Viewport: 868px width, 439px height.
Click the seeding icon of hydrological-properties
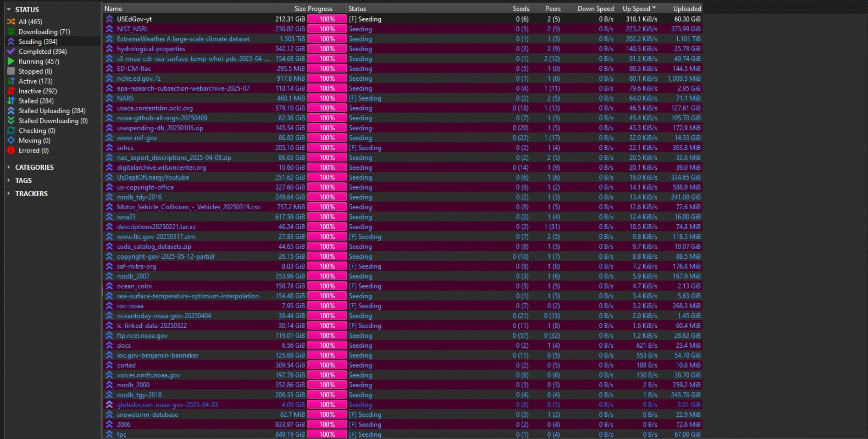pyautogui.click(x=109, y=49)
